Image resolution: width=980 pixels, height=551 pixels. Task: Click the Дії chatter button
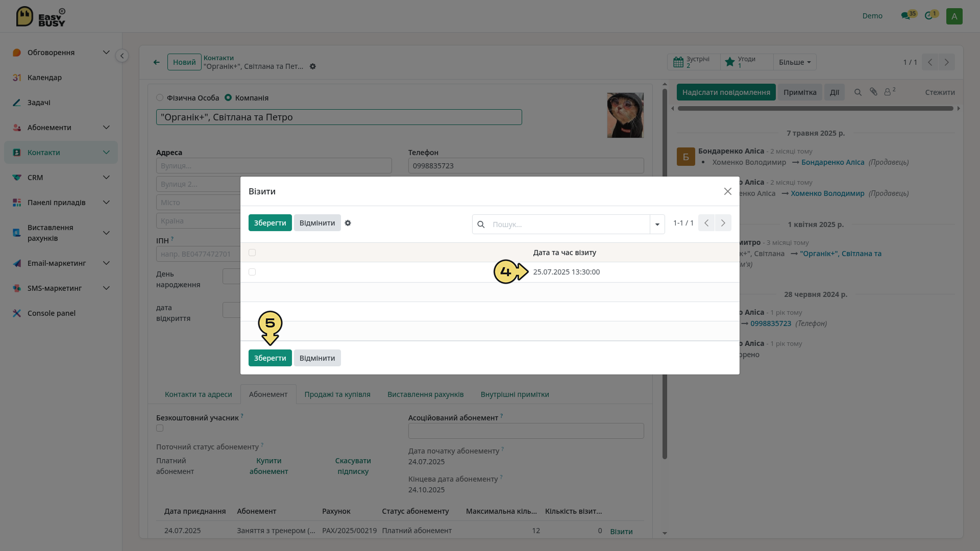coord(835,92)
